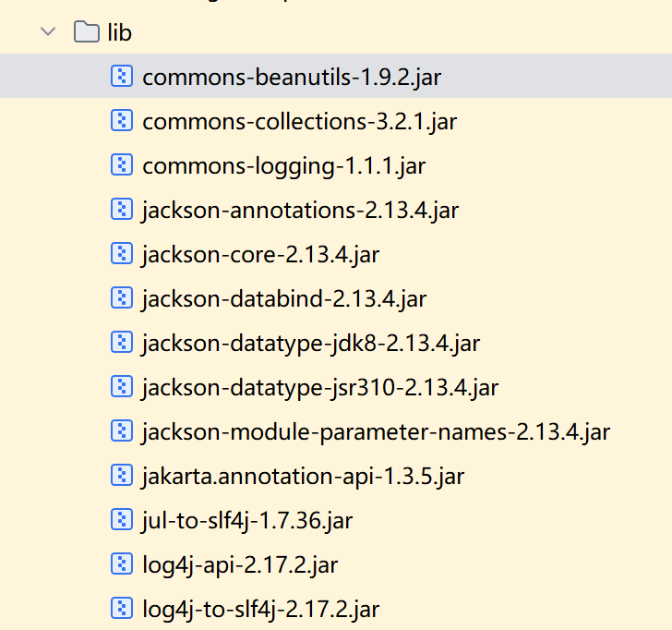Image resolution: width=672 pixels, height=630 pixels.
Task: Select the lib folder label
Action: [x=119, y=33]
